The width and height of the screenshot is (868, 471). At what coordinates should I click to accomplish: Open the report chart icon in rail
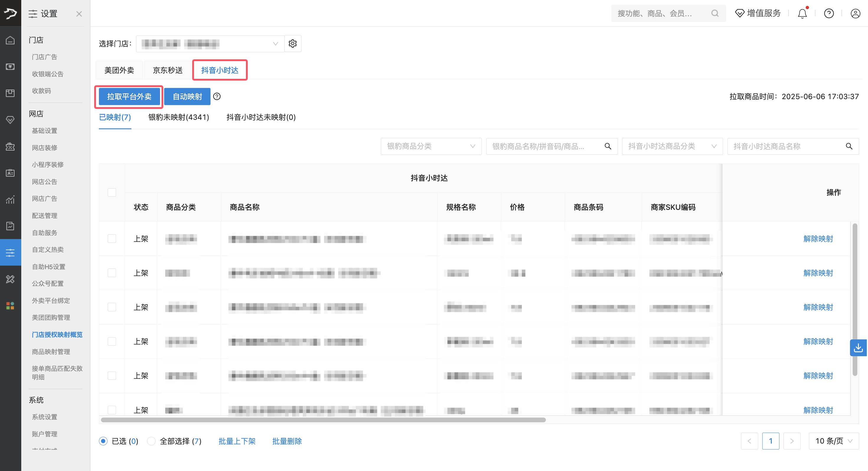tap(10, 199)
